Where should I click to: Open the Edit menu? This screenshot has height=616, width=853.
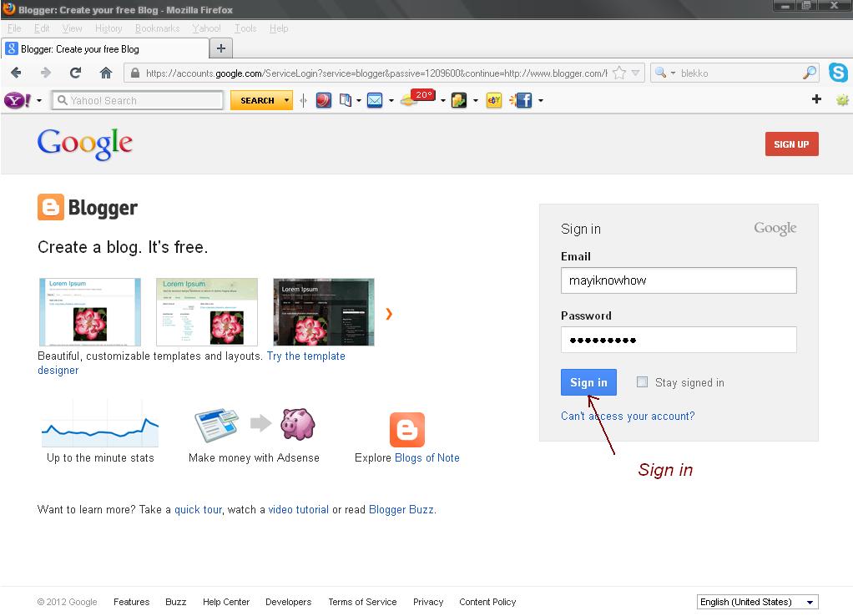42,28
